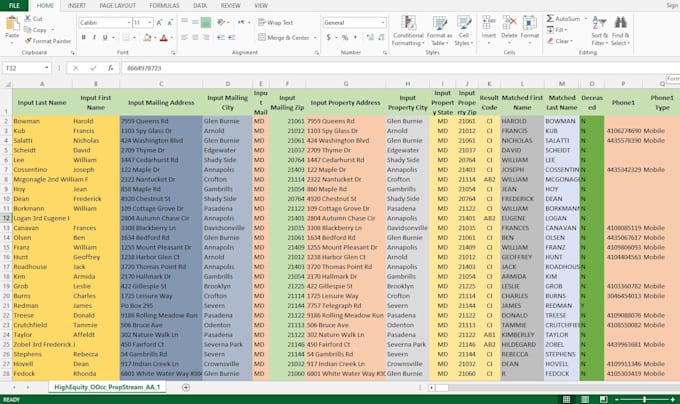This screenshot has width=680, height=404.
Task: Click the Copy icon
Action: [x=28, y=30]
